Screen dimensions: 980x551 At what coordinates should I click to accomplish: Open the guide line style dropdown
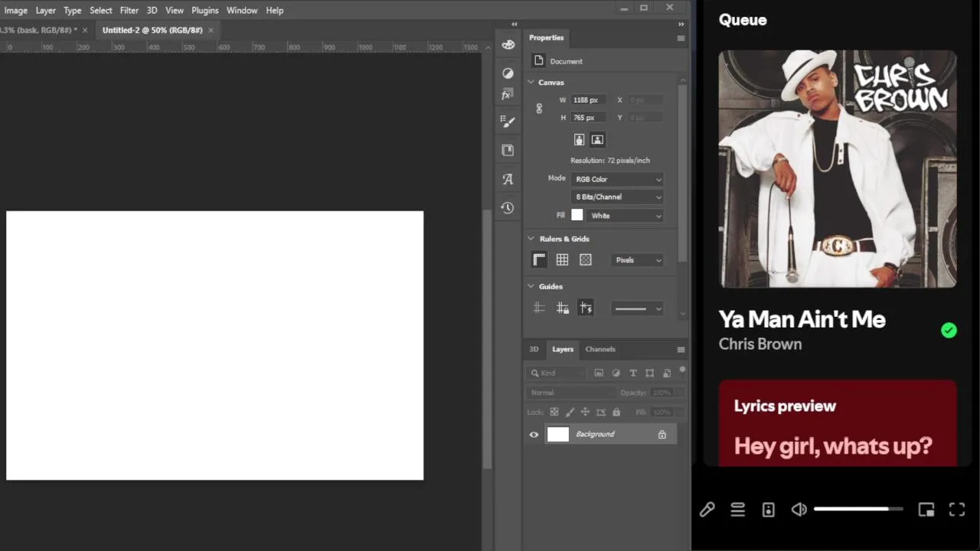coord(638,308)
